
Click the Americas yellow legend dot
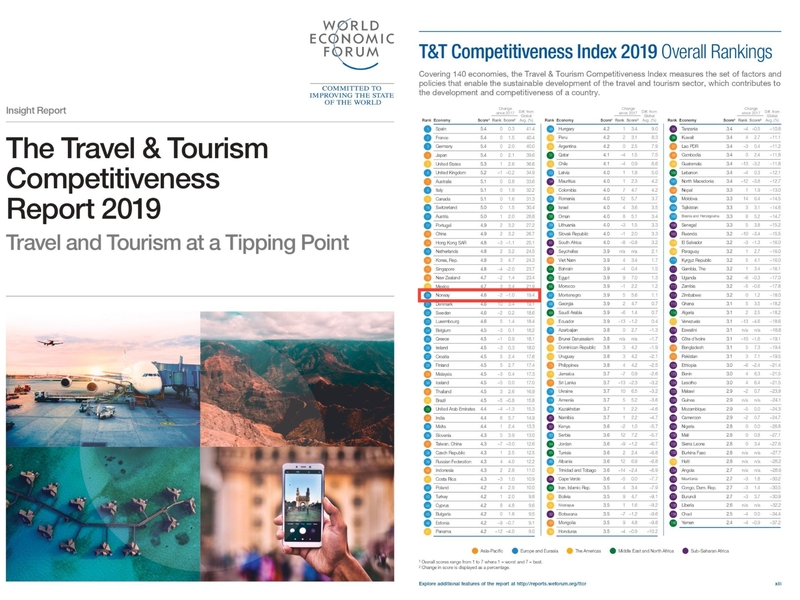click(570, 551)
